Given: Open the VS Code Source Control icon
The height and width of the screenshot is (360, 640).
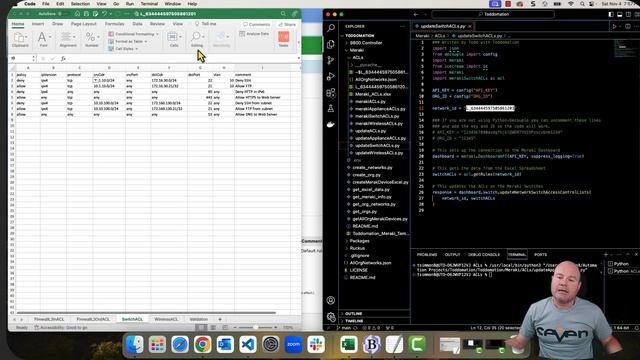Looking at the screenshot, I should tap(331, 60).
